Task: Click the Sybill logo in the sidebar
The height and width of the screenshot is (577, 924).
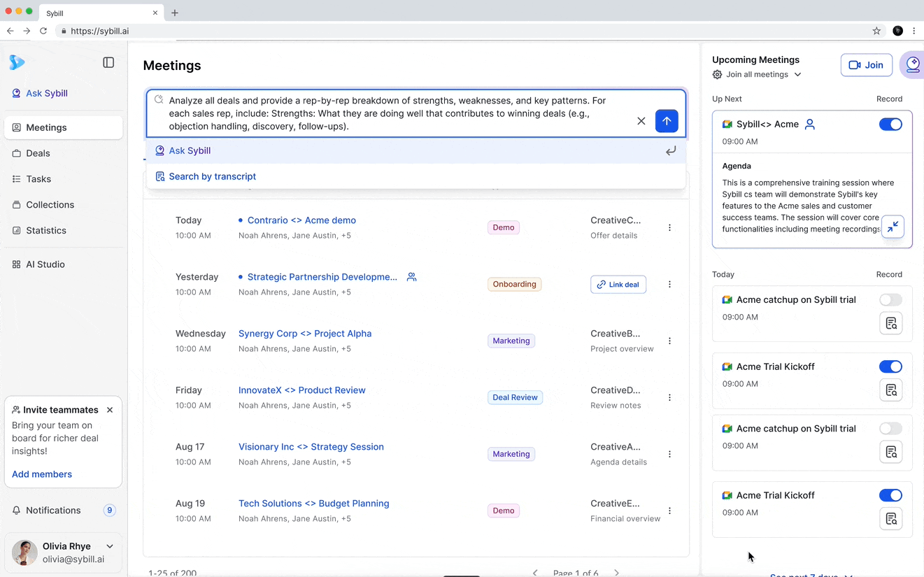Action: click(x=17, y=62)
